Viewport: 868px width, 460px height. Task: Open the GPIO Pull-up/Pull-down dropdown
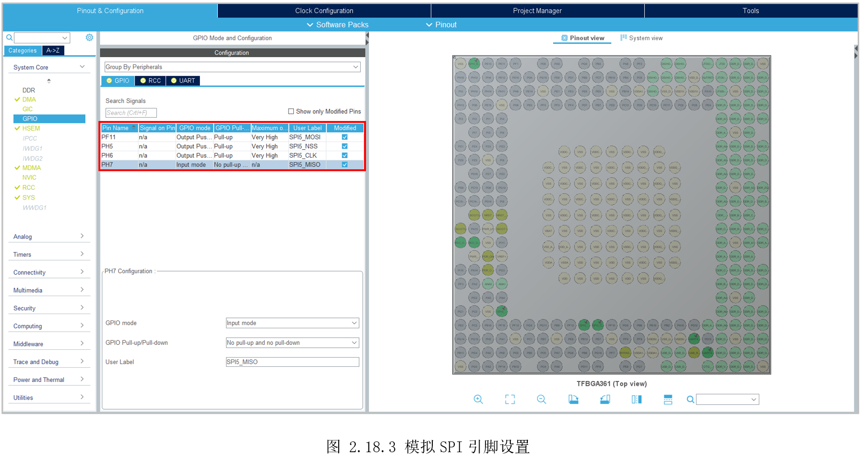pyautogui.click(x=292, y=343)
